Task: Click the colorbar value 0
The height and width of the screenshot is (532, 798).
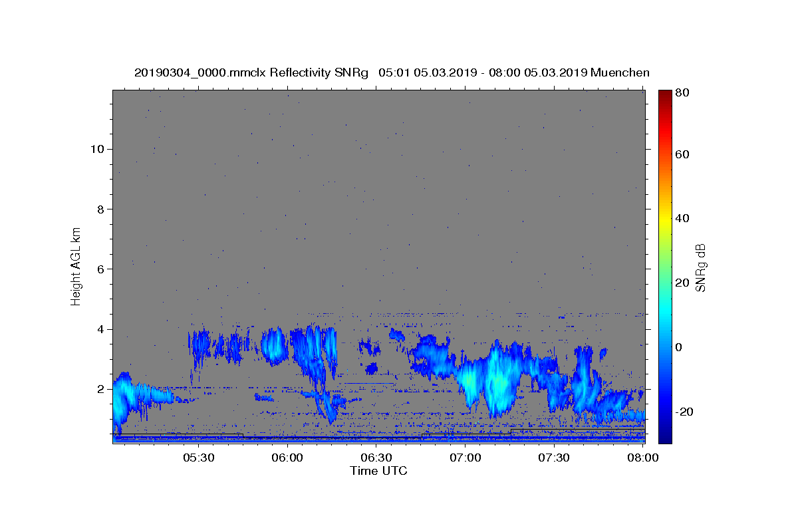Action: click(x=680, y=347)
